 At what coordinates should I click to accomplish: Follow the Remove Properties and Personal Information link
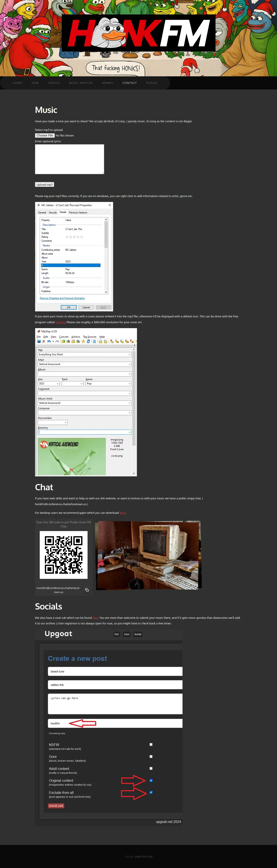62,298
